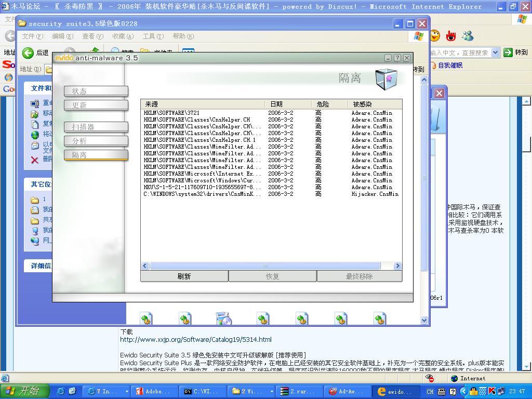Image resolution: width=532 pixels, height=399 pixels.
Task: Click the security suite folder window's vertical scrollbar thumb
Action: 424,178
